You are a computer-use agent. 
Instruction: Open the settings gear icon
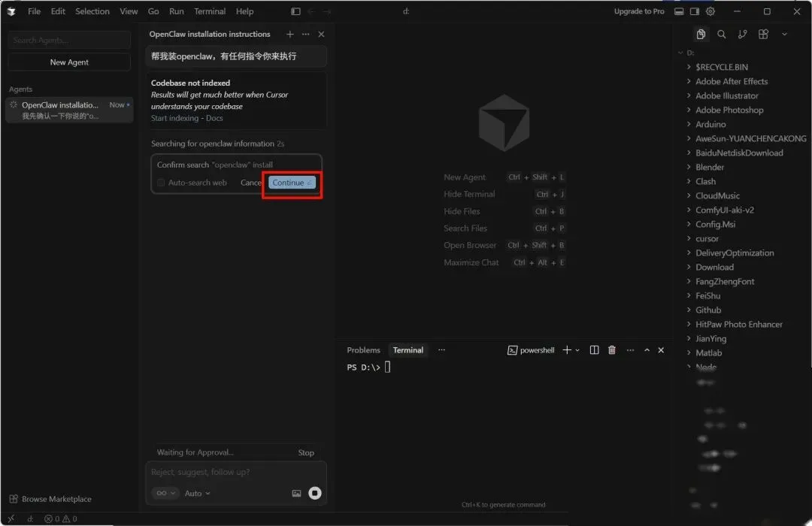click(710, 11)
